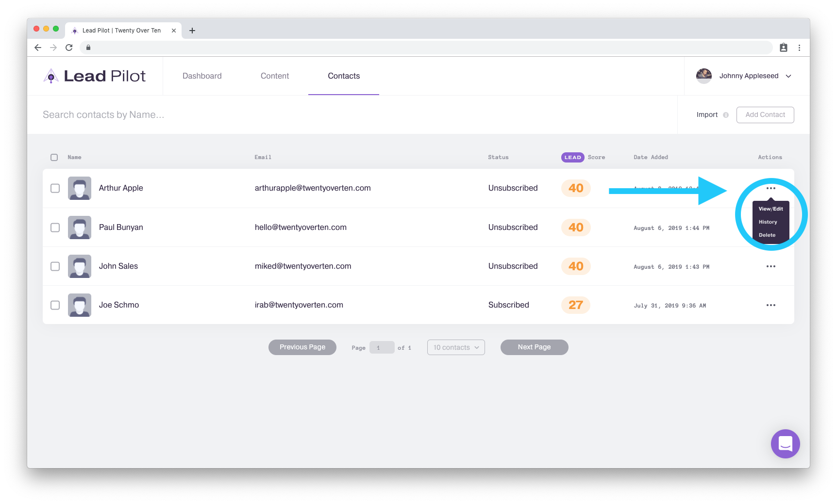The width and height of the screenshot is (837, 504).
Task: Reload the page with the refresh icon
Action: [69, 48]
